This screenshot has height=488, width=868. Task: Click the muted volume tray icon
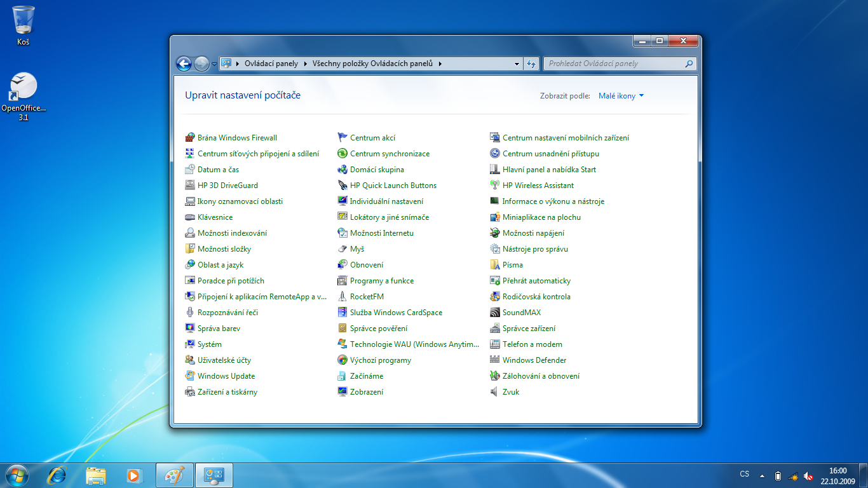808,476
